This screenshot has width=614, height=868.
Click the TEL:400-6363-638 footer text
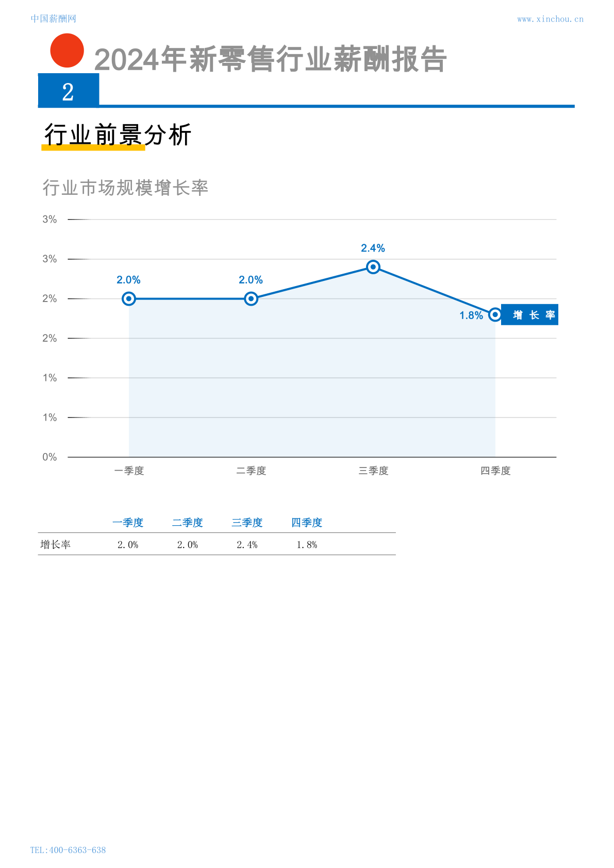click(x=68, y=850)
